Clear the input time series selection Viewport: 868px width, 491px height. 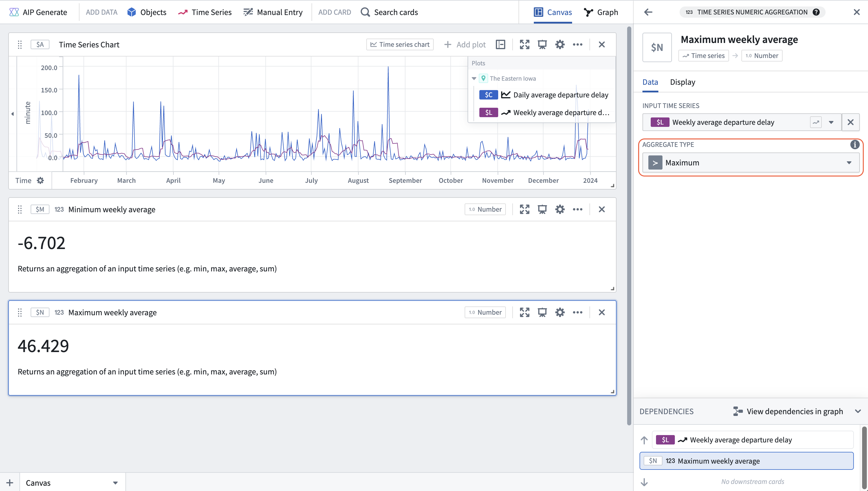[850, 122]
